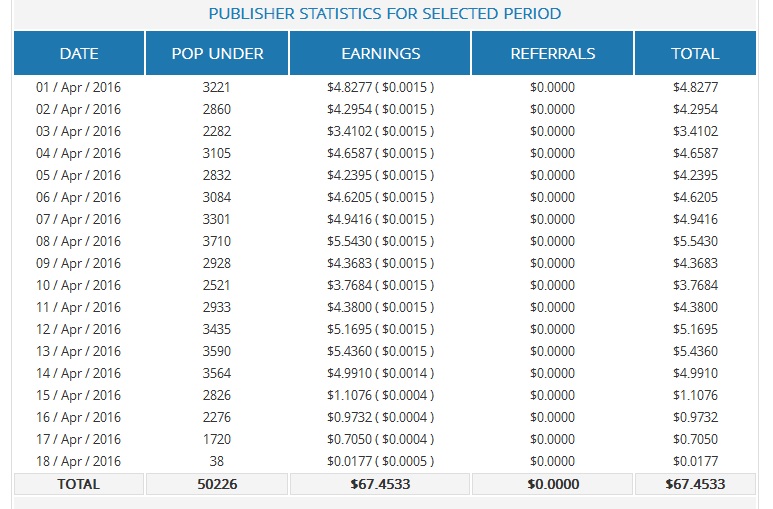Click pop under count 38
Screen dimensions: 773x509
pos(216,461)
